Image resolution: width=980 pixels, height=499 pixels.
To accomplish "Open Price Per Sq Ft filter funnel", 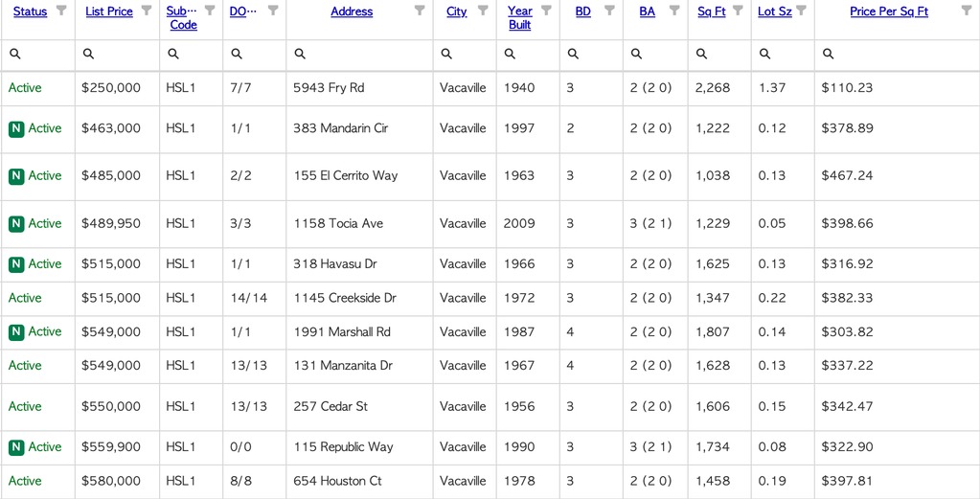I will coord(967,10).
